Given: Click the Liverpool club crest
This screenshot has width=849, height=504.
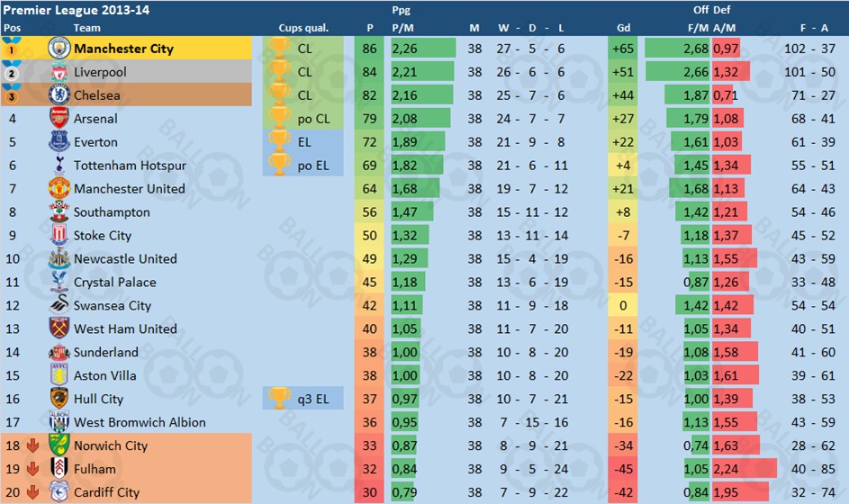Looking at the screenshot, I should pos(59,72).
